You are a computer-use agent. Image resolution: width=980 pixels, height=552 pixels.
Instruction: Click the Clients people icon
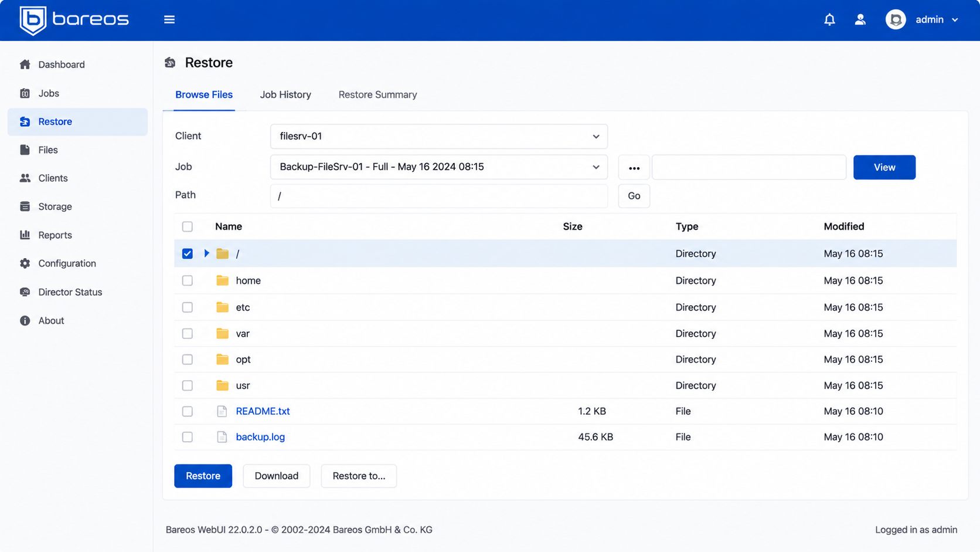click(25, 178)
